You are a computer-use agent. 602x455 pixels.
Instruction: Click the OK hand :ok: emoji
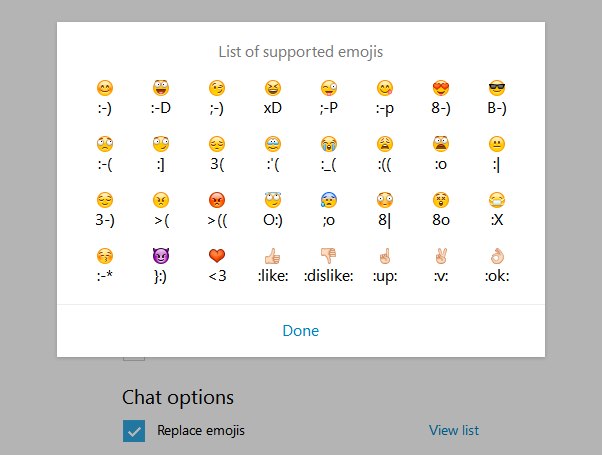point(497,256)
